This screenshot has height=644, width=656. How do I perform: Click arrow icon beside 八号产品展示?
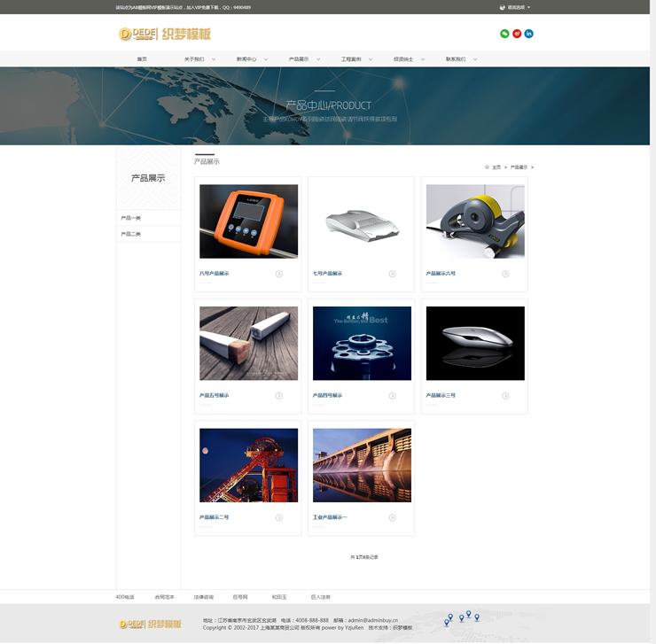tap(279, 274)
